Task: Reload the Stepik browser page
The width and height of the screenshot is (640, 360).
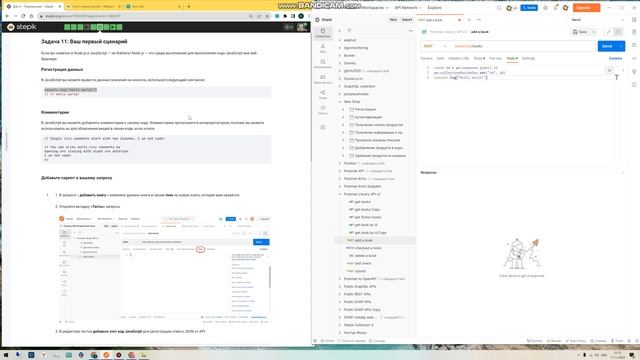Action: pos(23,16)
